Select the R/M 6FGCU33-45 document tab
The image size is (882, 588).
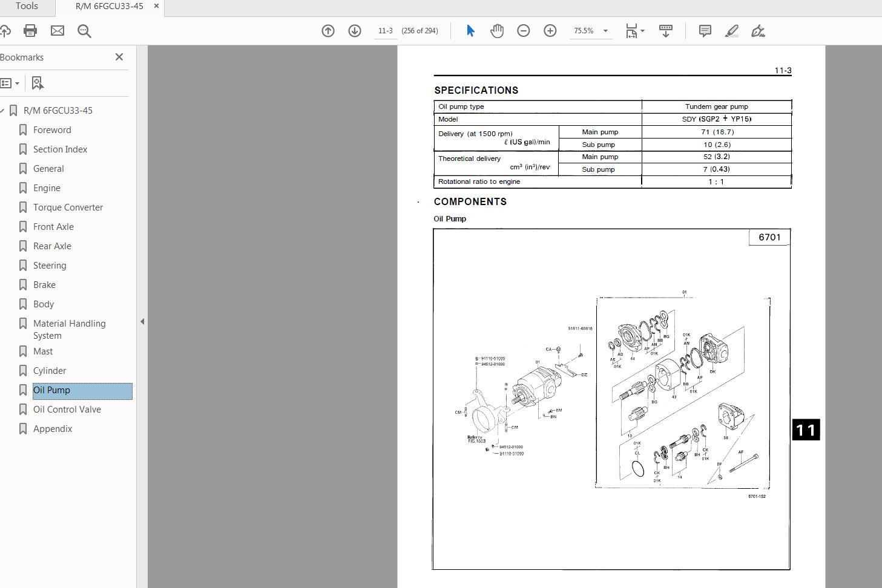108,7
